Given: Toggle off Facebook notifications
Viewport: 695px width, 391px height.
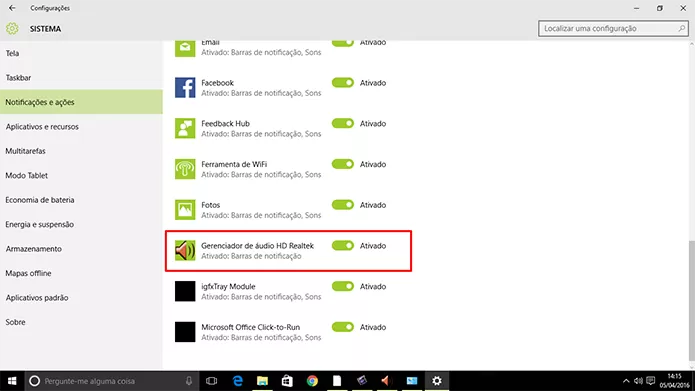Looking at the screenshot, I should tap(343, 83).
